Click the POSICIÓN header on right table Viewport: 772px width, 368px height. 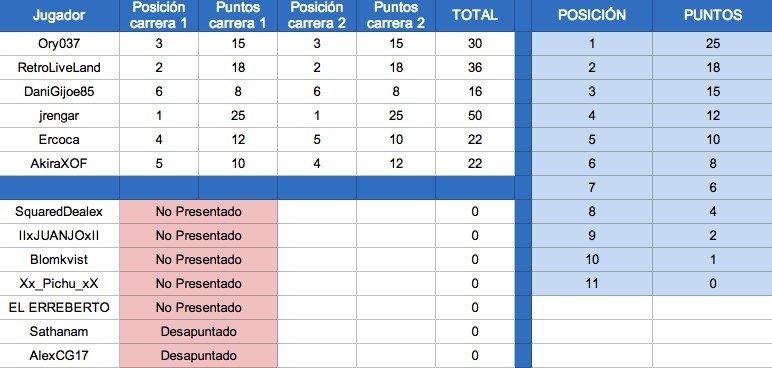pyautogui.click(x=592, y=15)
